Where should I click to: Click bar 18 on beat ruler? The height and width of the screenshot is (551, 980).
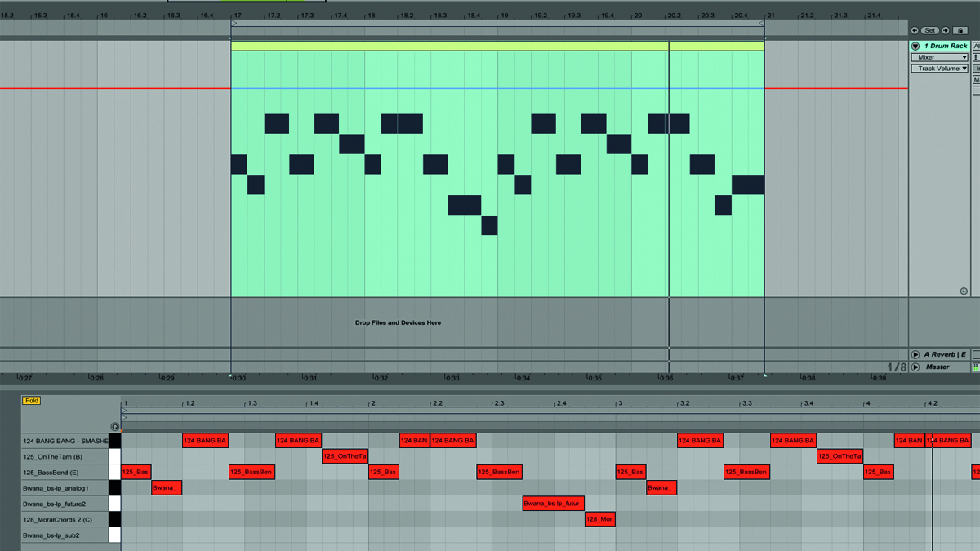pyautogui.click(x=371, y=16)
